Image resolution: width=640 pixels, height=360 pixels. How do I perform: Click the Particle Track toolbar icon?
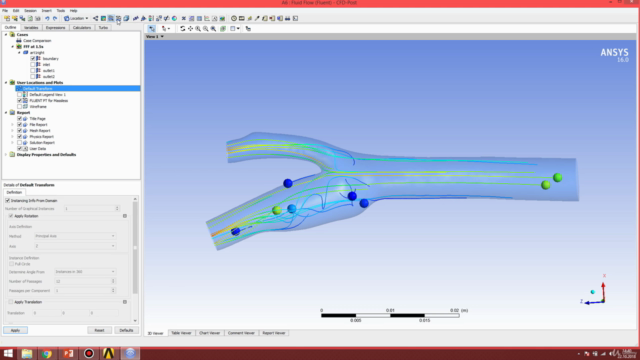coord(118,18)
